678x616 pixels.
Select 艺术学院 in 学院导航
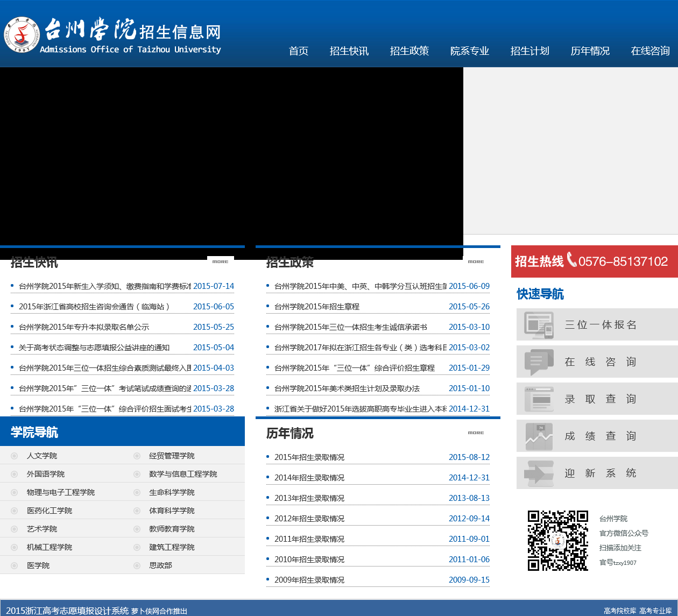(42, 529)
